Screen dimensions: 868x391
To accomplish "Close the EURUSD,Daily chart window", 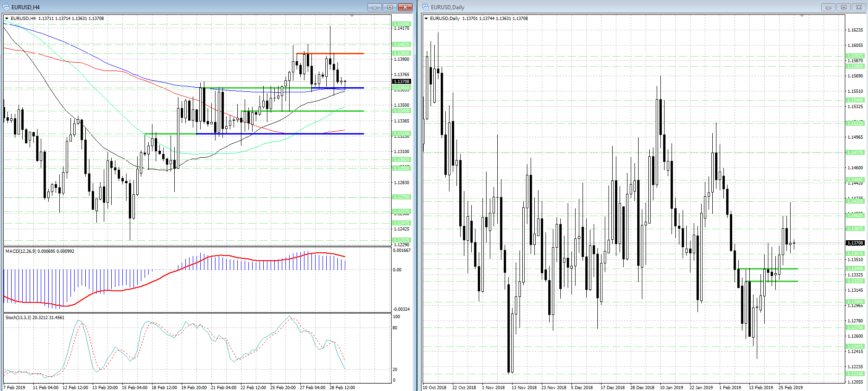I will (859, 7).
